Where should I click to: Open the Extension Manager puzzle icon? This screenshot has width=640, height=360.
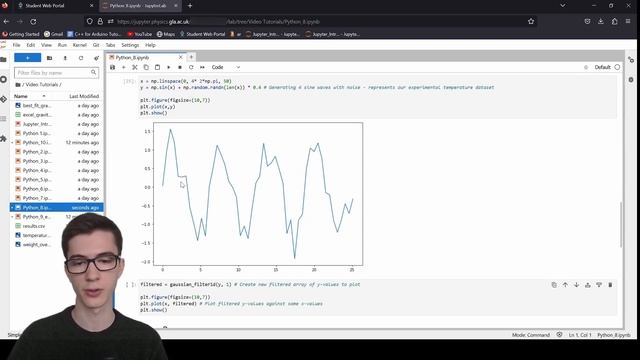[x=4, y=139]
